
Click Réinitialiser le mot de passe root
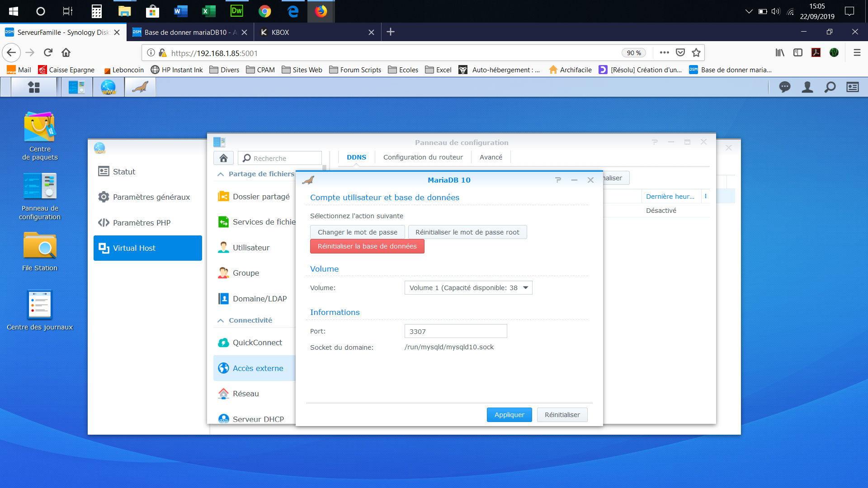pyautogui.click(x=467, y=232)
